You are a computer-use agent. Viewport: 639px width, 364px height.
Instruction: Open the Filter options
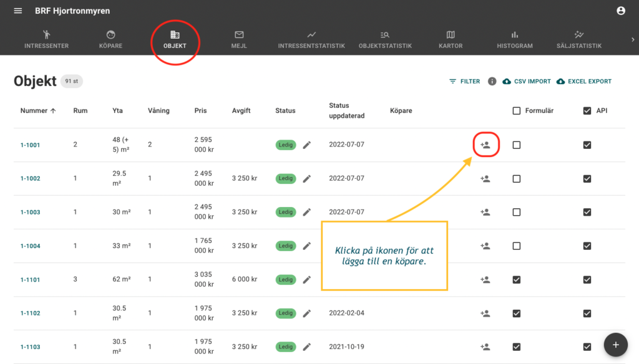465,82
